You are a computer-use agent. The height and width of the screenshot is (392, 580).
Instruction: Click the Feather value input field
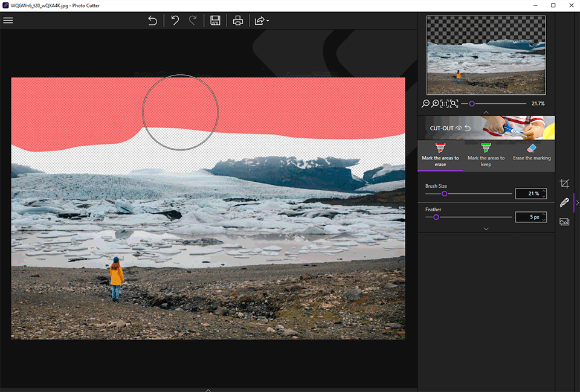coord(528,217)
